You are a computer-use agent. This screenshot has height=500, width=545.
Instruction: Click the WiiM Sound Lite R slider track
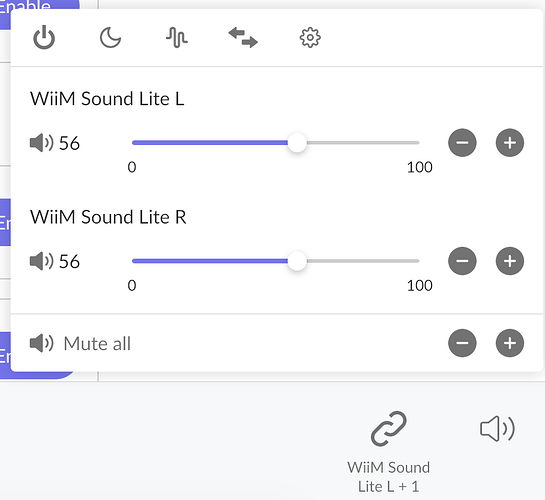click(276, 261)
